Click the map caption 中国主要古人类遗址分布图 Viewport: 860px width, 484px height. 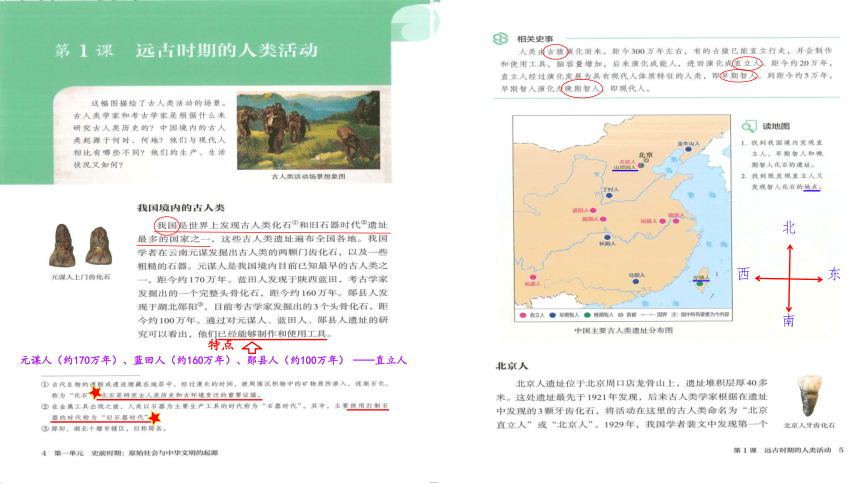pyautogui.click(x=623, y=330)
